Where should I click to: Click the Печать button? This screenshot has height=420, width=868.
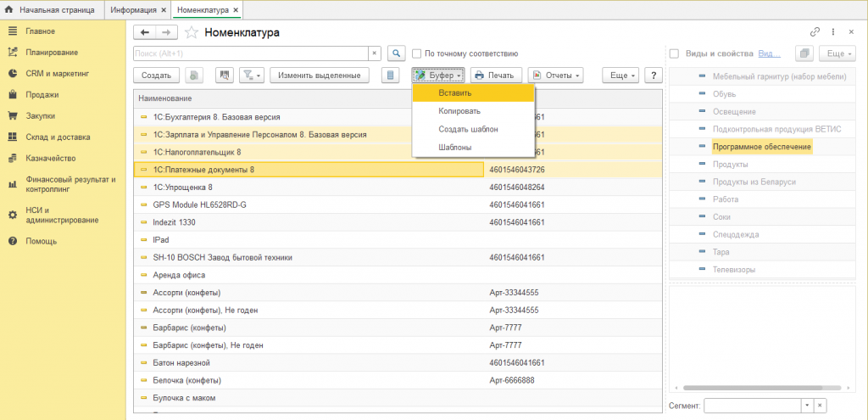[x=496, y=76]
